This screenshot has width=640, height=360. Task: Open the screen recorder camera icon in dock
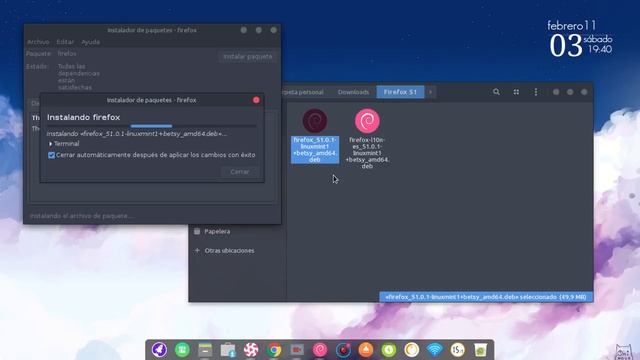tap(297, 350)
